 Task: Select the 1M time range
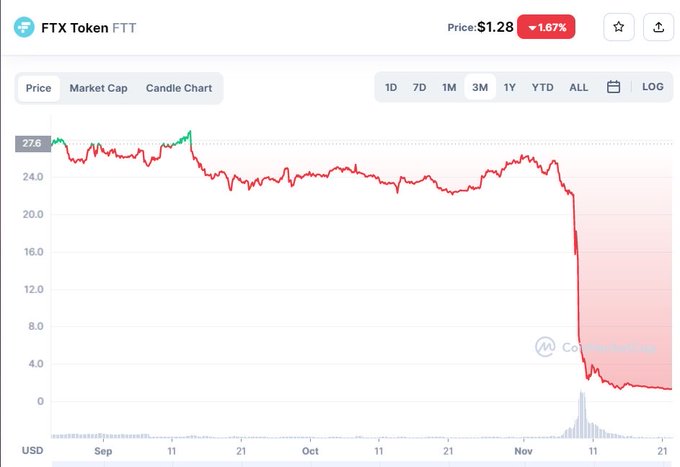pos(449,87)
